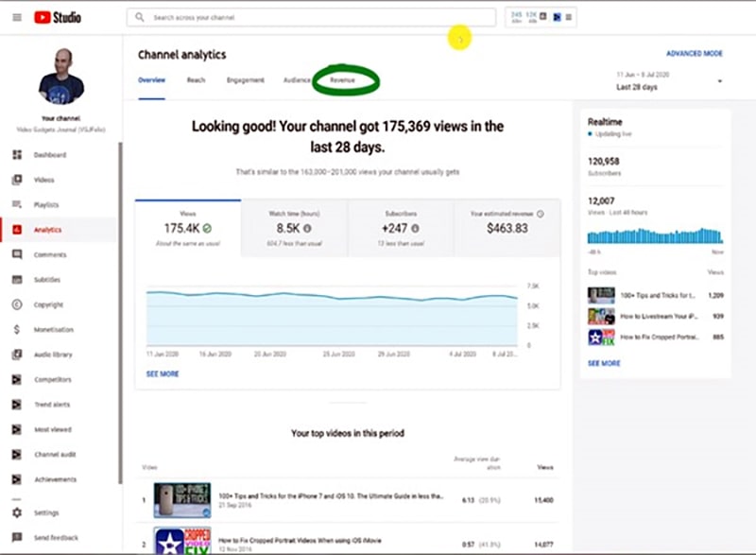Open 100+ Tips and Tricks iPhone 7 title

click(x=331, y=495)
